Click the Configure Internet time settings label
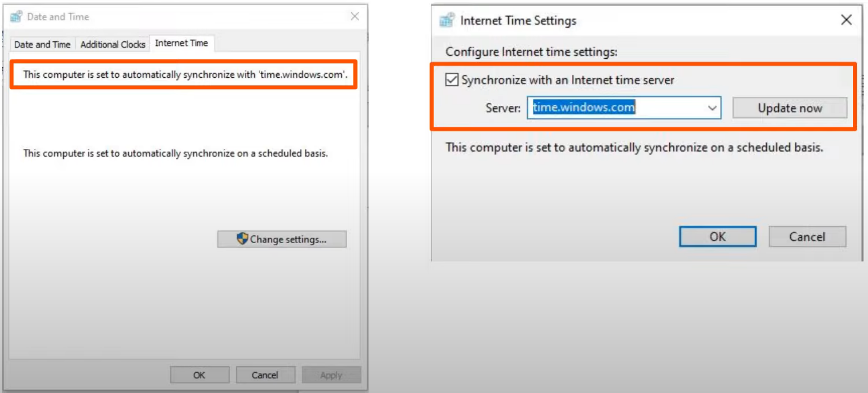 tap(531, 52)
